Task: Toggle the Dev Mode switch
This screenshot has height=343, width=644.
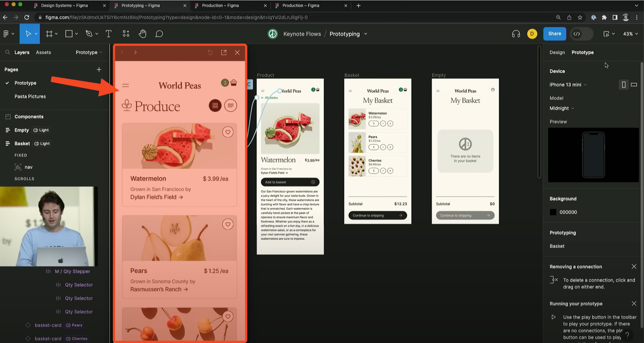Action: (x=581, y=34)
